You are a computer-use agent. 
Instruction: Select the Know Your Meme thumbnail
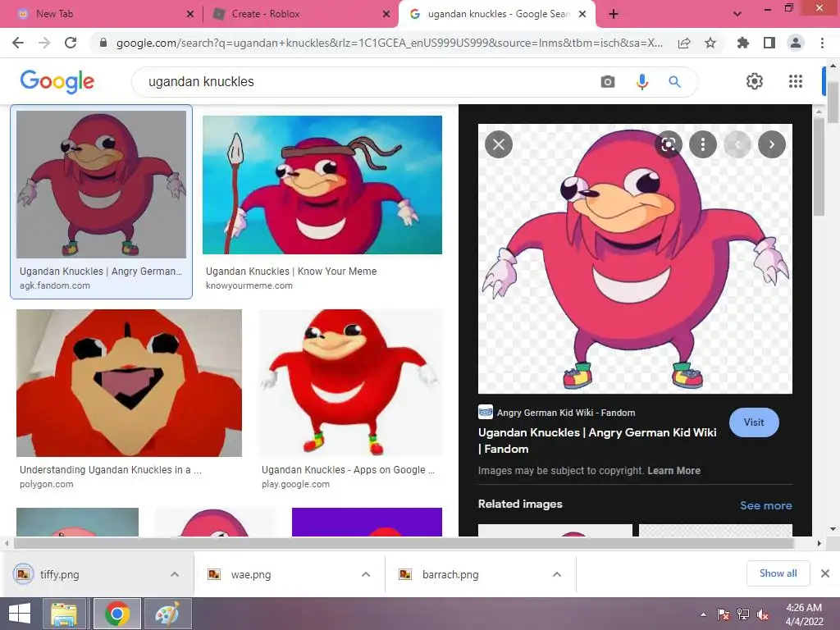[322, 185]
